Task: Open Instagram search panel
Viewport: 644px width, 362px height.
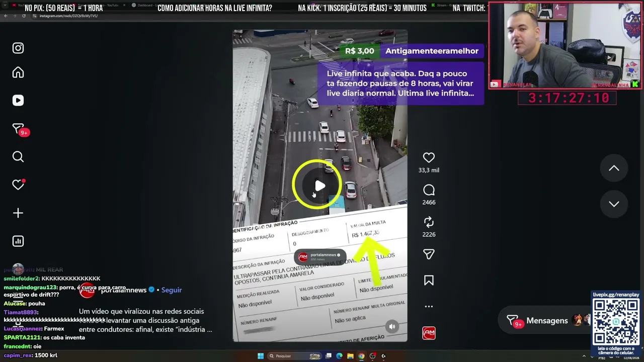Action: tap(18, 157)
